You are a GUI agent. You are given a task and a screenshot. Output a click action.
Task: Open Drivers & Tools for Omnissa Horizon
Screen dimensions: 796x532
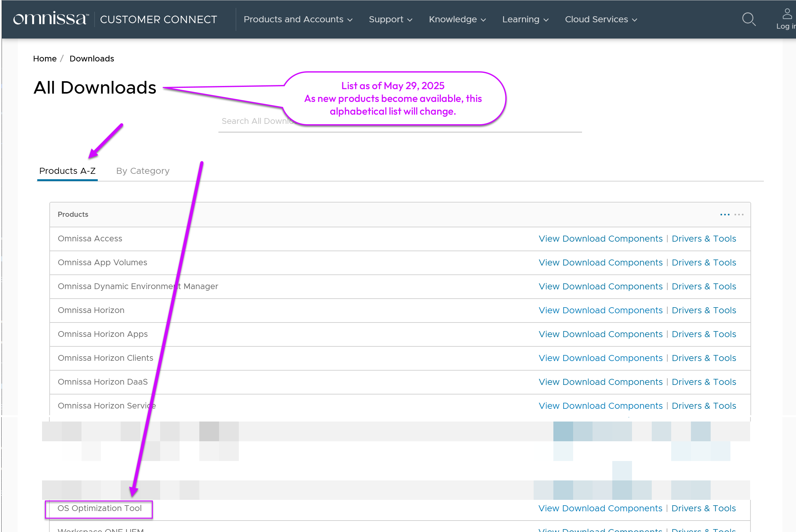pyautogui.click(x=704, y=310)
